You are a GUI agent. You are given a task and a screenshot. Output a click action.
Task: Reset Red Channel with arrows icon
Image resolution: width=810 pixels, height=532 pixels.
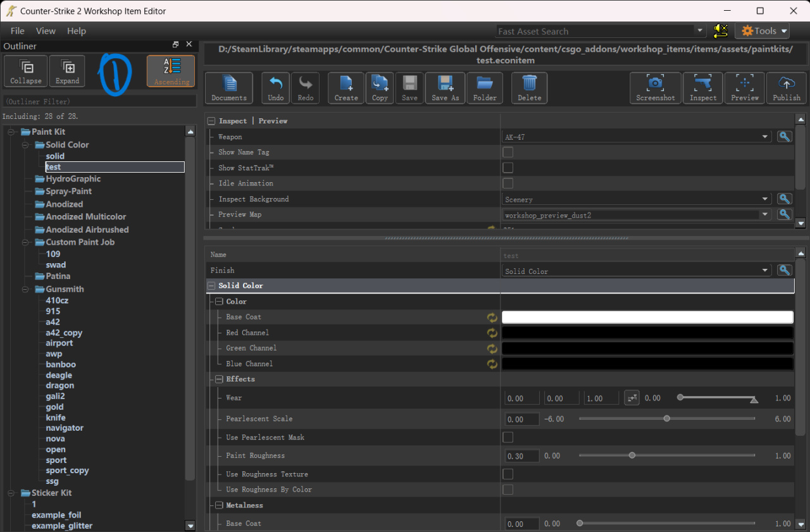pos(492,333)
